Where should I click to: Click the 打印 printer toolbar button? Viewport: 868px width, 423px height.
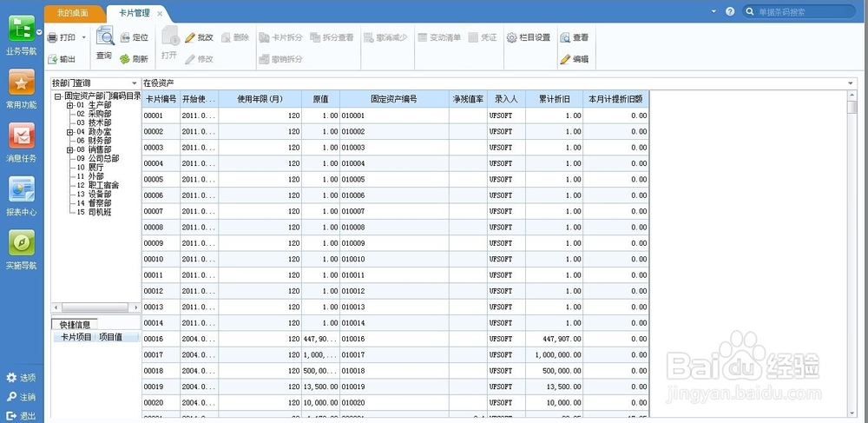pyautogui.click(x=62, y=37)
